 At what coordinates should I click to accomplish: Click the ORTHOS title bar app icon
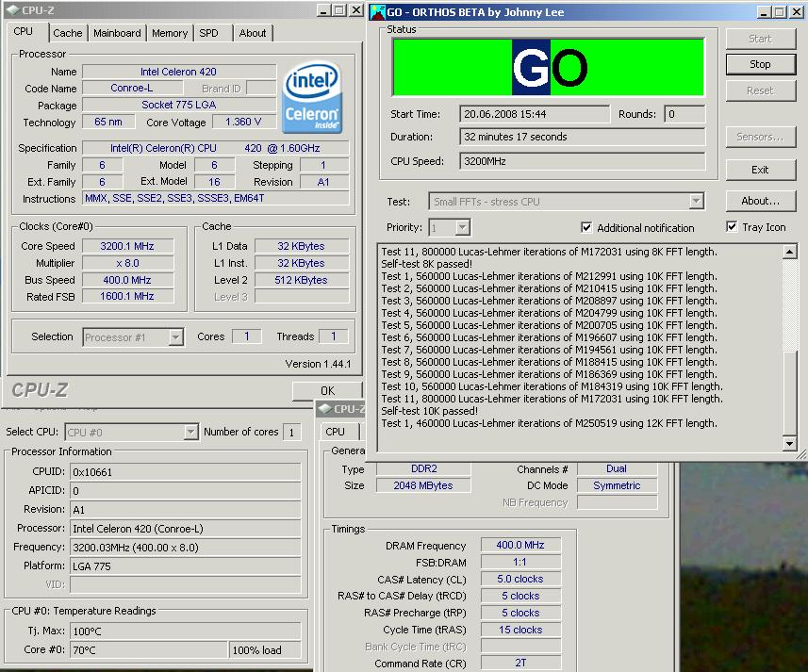click(378, 12)
